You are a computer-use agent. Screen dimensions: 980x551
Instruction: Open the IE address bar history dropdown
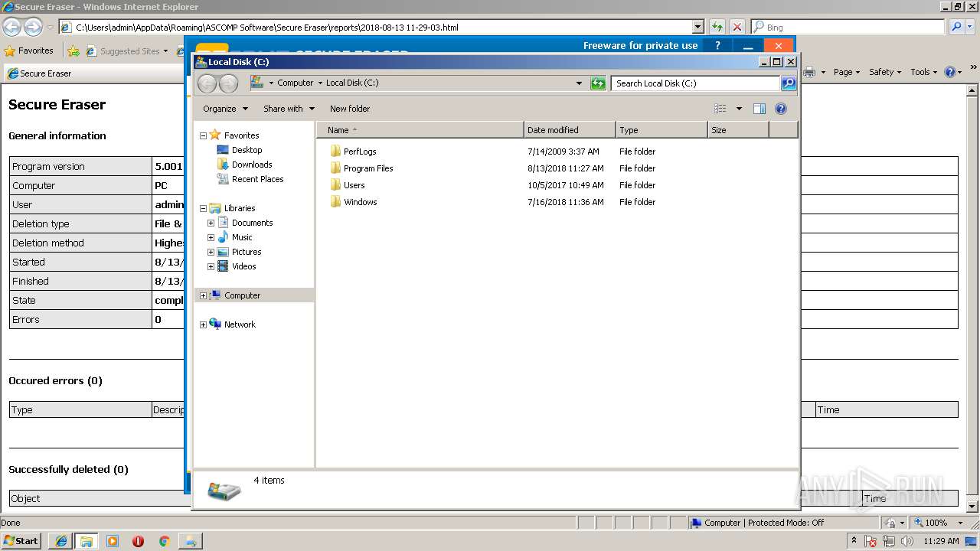[697, 27]
